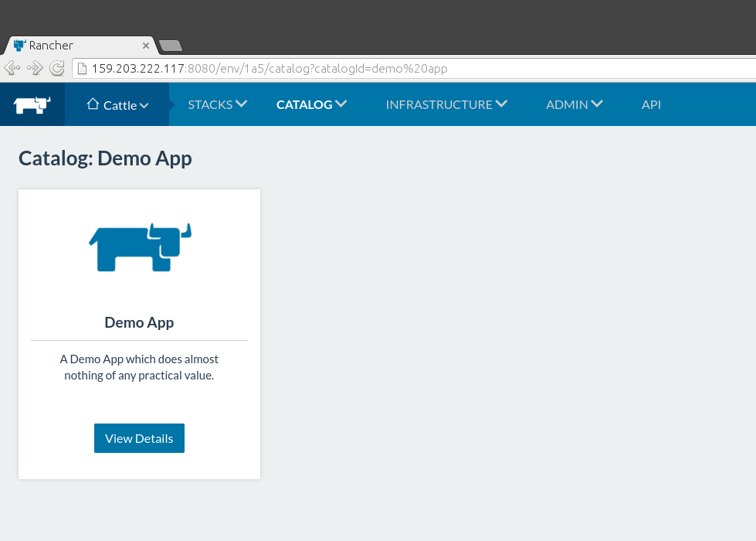This screenshot has width=756, height=541.
Task: Click the chevron next to ADMIN
Action: click(597, 104)
